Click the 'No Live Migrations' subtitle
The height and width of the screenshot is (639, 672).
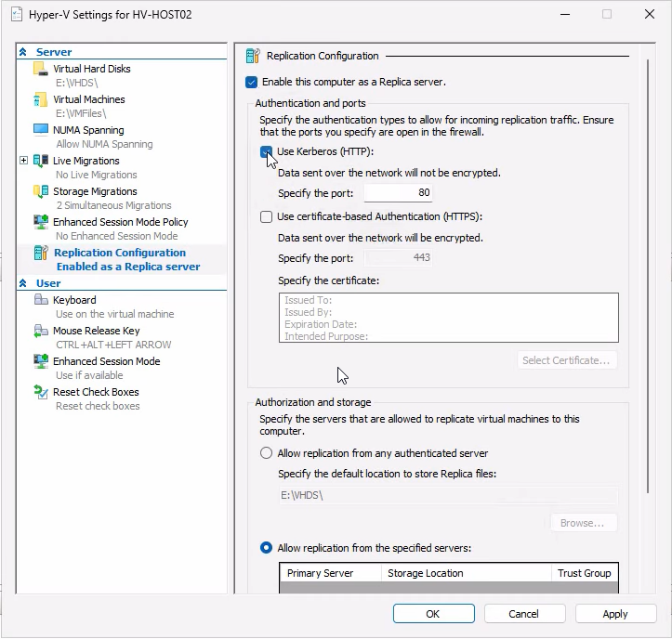pos(97,176)
